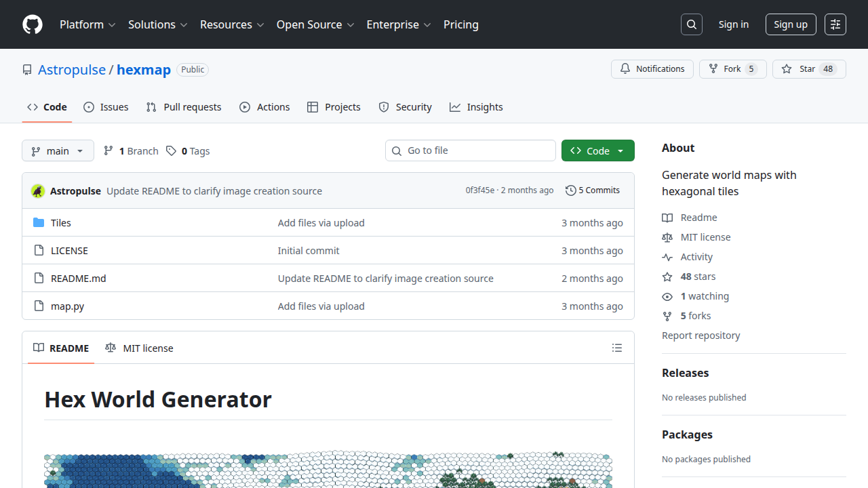Open the appearance settings icon in header
The image size is (868, 488).
[835, 24]
